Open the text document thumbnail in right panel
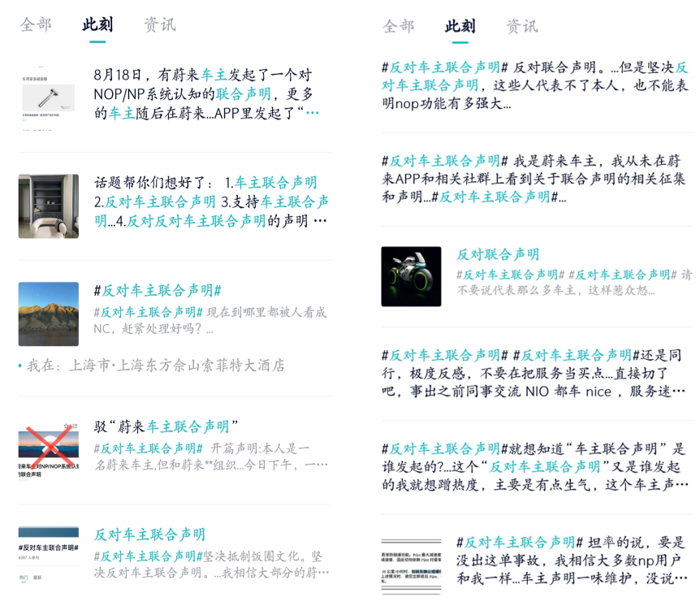The image size is (700, 606). (x=411, y=566)
